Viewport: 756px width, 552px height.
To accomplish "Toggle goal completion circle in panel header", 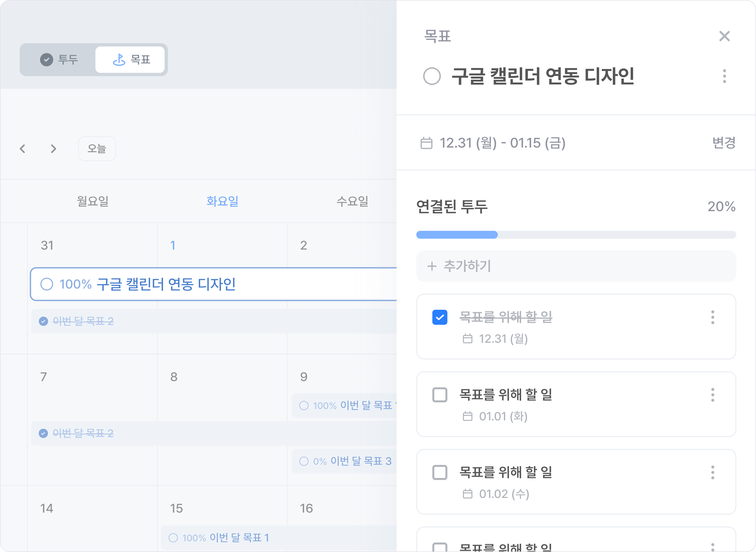I will click(432, 76).
